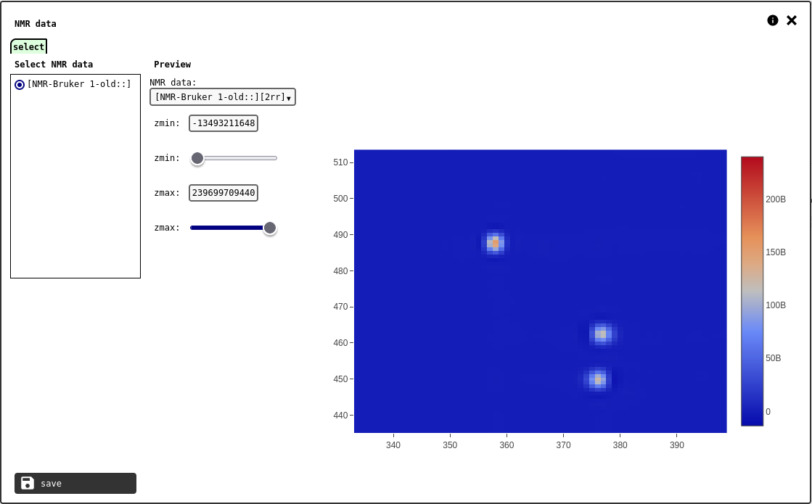This screenshot has width=812, height=504.
Task: Click the info icon in dialog header
Action: [x=773, y=20]
